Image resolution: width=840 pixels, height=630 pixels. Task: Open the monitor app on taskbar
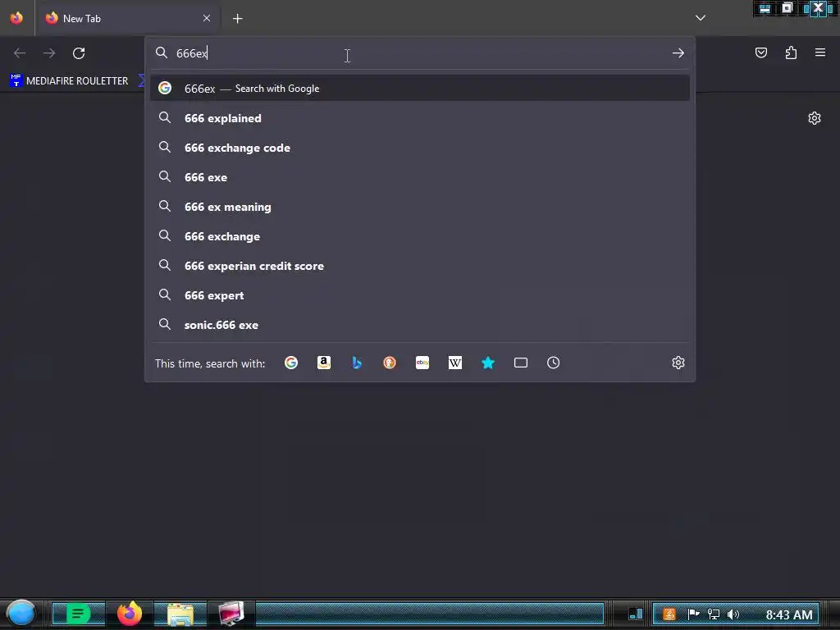(231, 614)
